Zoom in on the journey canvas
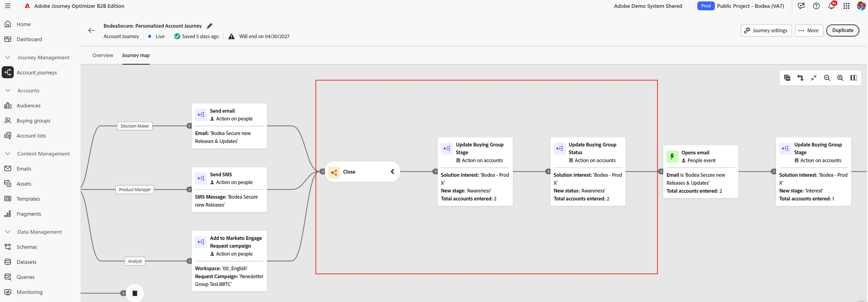Image resolution: width=868 pixels, height=302 pixels. click(840, 78)
